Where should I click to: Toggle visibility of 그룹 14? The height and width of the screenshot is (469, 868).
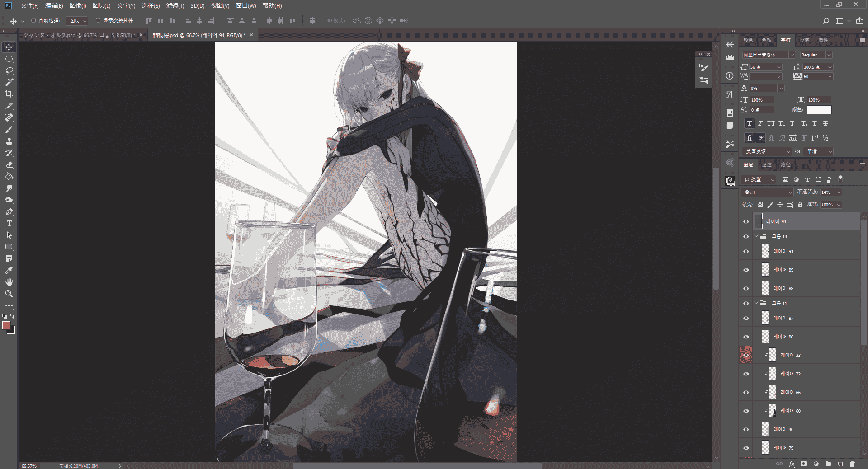[x=746, y=236]
